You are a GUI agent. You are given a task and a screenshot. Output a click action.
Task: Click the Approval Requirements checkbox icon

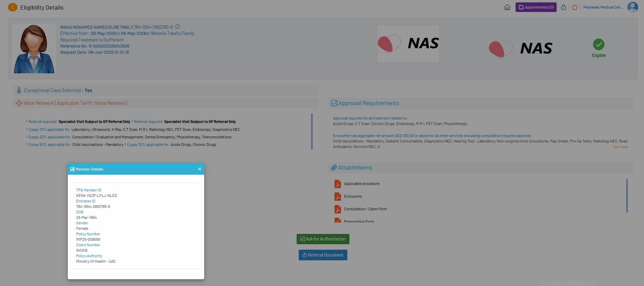coord(334,103)
